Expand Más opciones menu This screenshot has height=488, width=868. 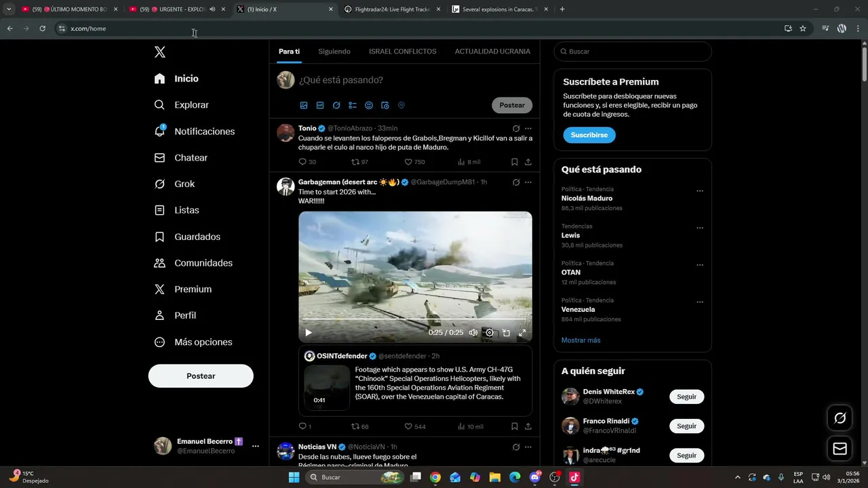[x=193, y=342]
